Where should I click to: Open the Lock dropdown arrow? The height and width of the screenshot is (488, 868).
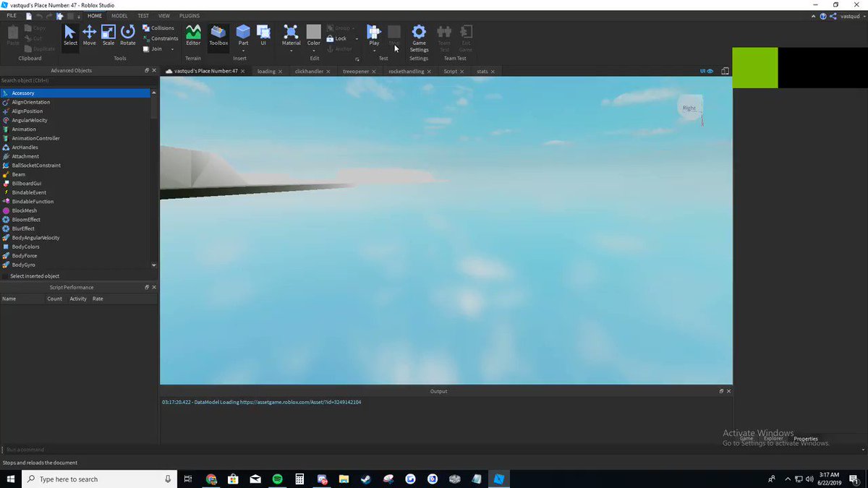tap(357, 38)
